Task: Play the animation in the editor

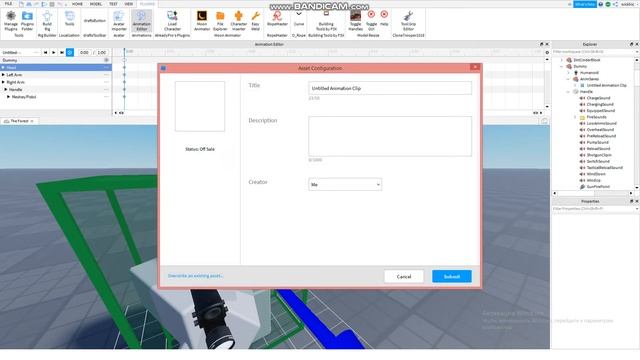Action: click(53, 52)
